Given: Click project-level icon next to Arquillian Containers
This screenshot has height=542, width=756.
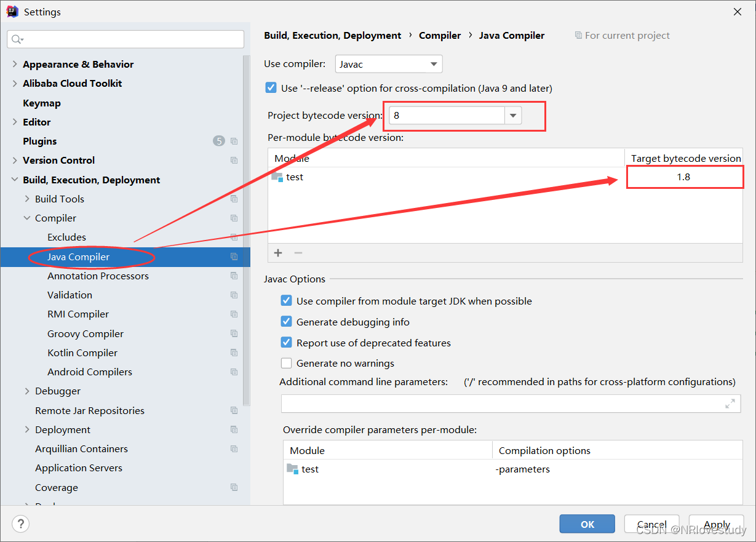Looking at the screenshot, I should point(234,448).
